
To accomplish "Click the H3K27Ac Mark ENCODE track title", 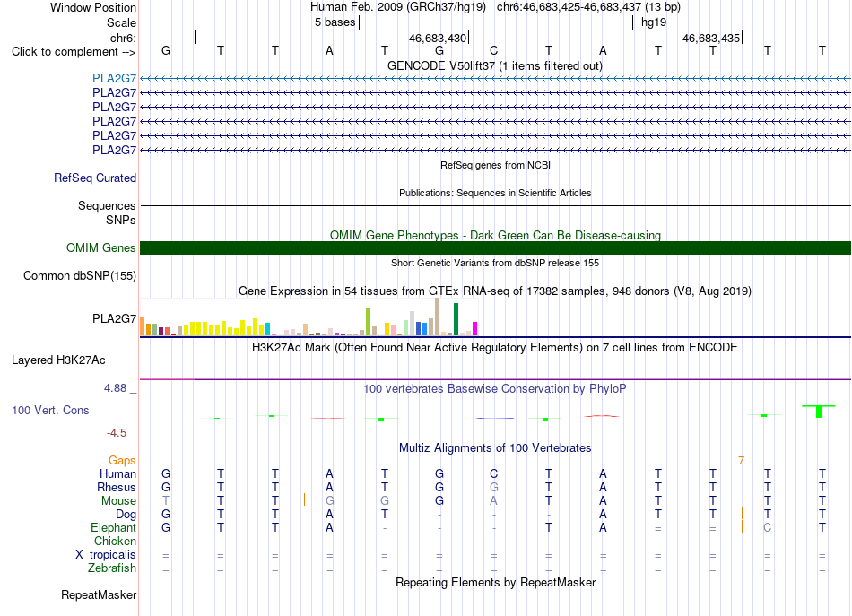I will pos(495,348).
